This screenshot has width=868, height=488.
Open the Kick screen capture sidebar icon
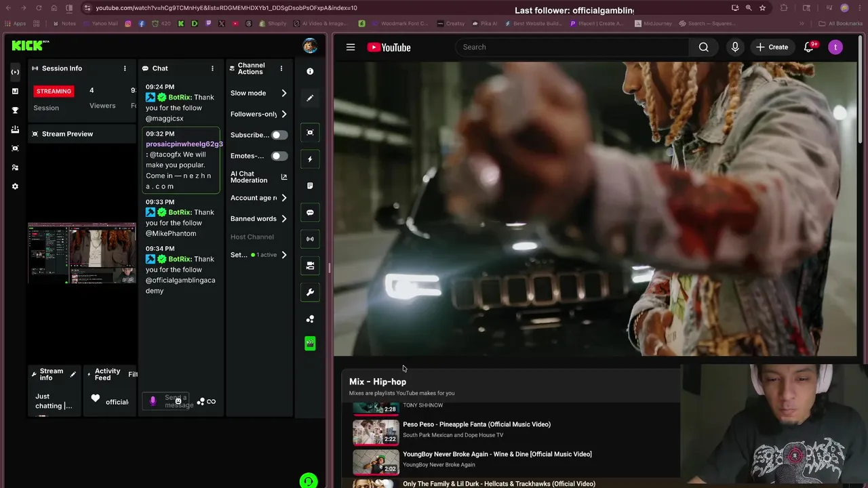15,148
